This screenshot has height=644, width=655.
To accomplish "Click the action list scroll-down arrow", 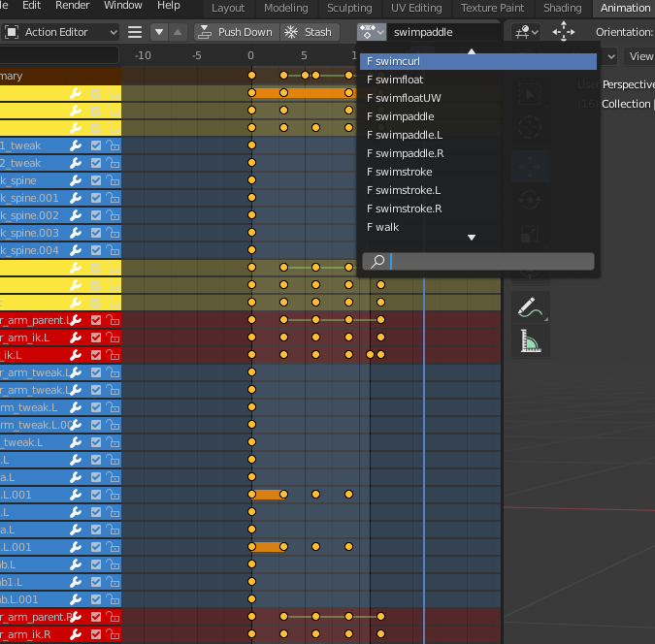I will [x=472, y=238].
